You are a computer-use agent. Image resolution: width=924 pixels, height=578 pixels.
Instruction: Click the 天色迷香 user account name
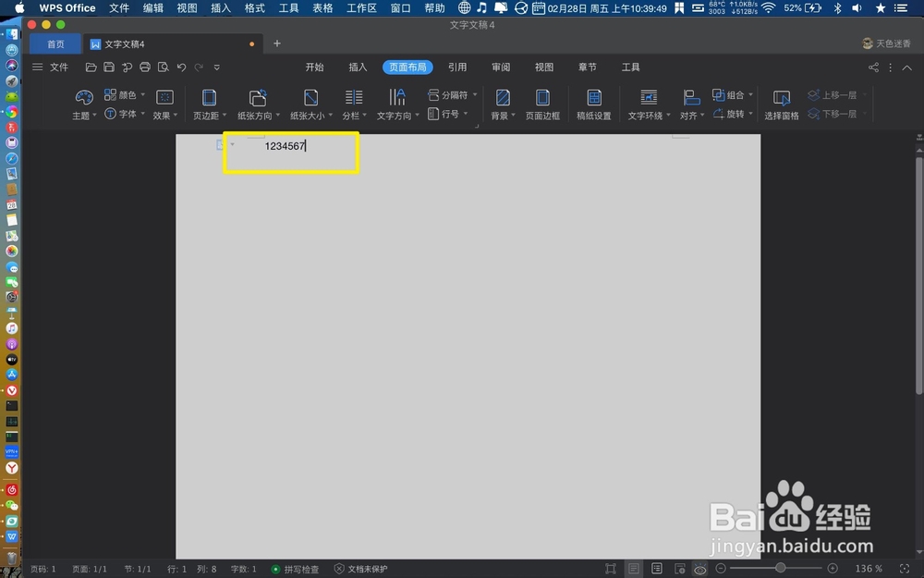[x=893, y=43]
